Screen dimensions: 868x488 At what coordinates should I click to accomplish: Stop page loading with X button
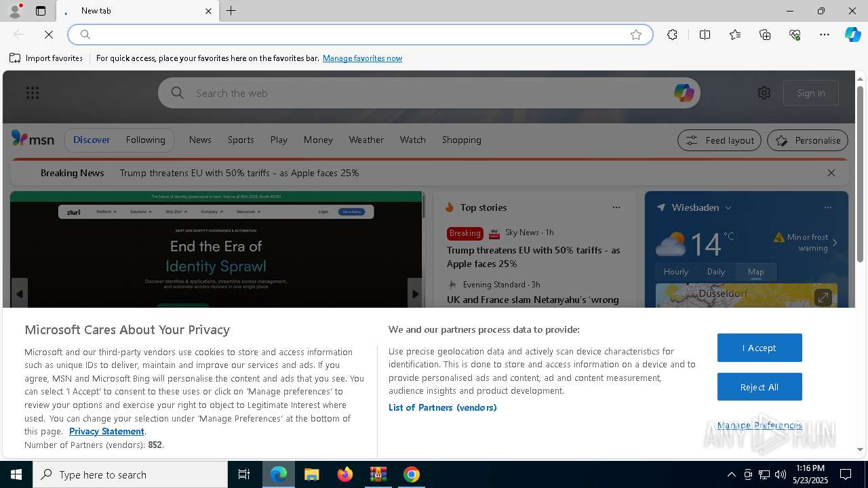[x=49, y=35]
